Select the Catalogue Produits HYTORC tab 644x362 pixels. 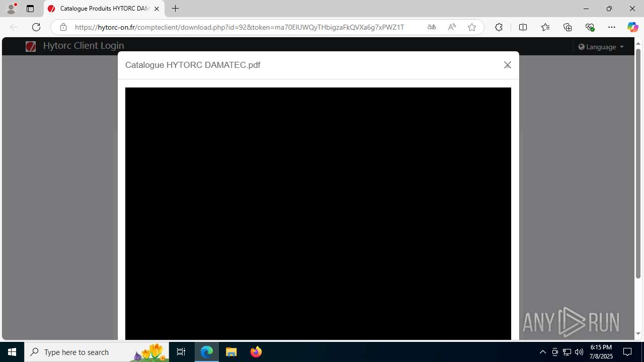[x=104, y=9]
